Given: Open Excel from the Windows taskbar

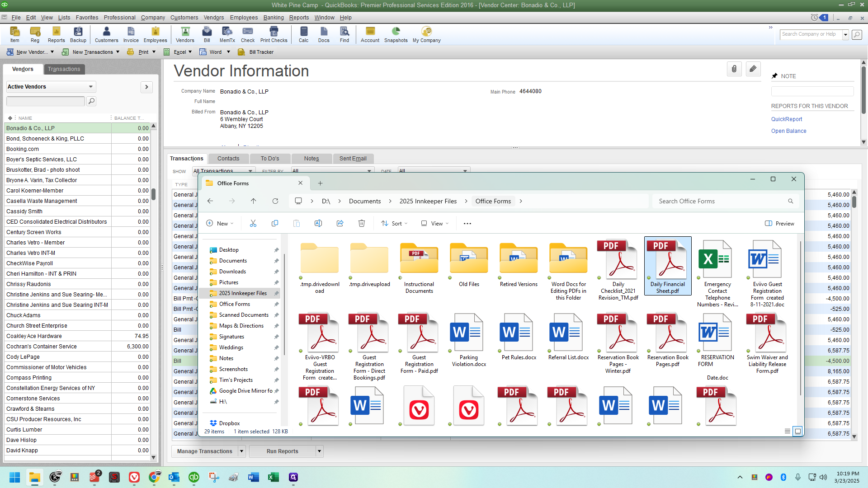Looking at the screenshot, I should coord(273,477).
